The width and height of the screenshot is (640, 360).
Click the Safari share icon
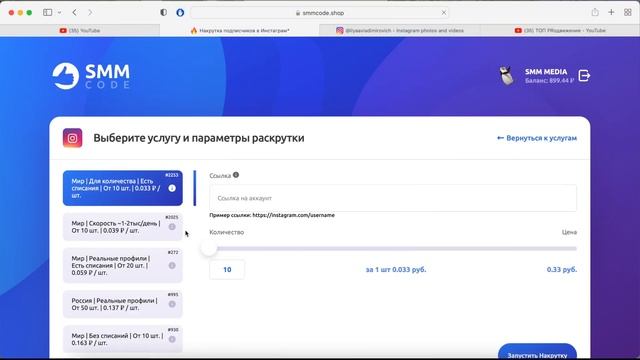(595, 12)
